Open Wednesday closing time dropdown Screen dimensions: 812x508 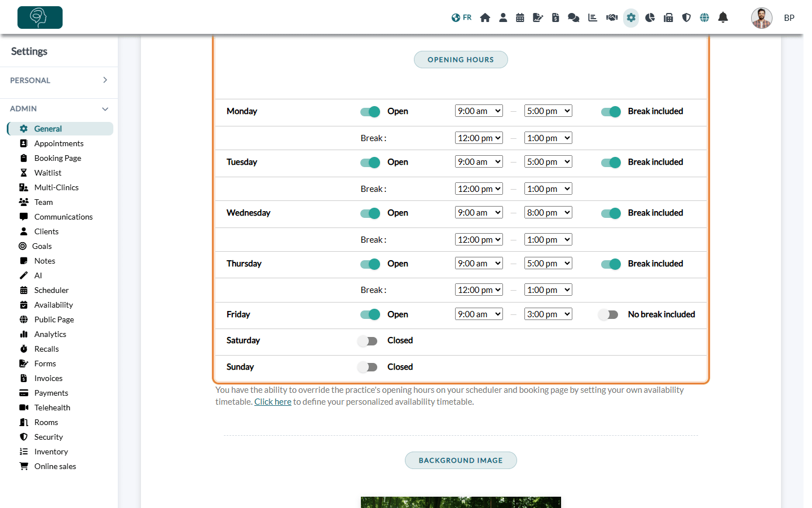(x=548, y=213)
